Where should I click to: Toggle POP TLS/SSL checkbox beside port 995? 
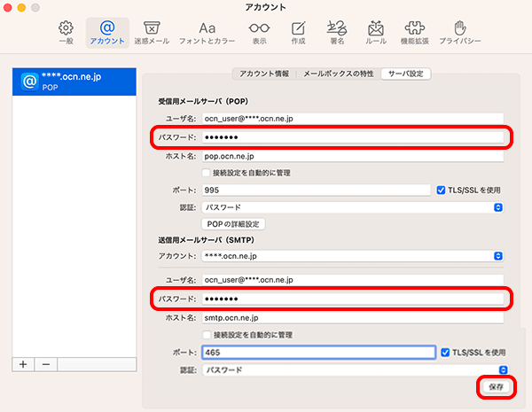point(441,190)
